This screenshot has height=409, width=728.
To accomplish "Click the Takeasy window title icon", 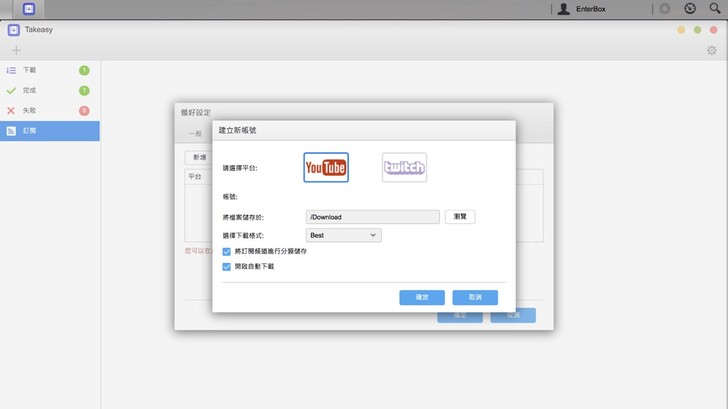I will pos(13,30).
